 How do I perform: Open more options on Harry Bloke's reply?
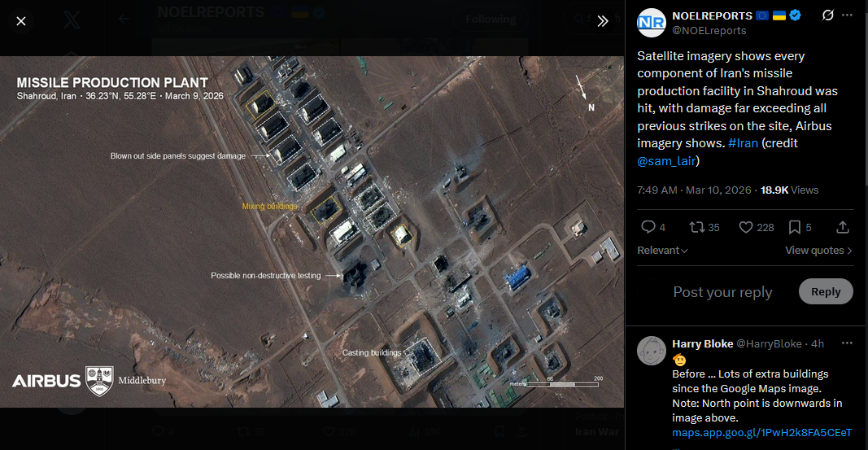pos(847,343)
